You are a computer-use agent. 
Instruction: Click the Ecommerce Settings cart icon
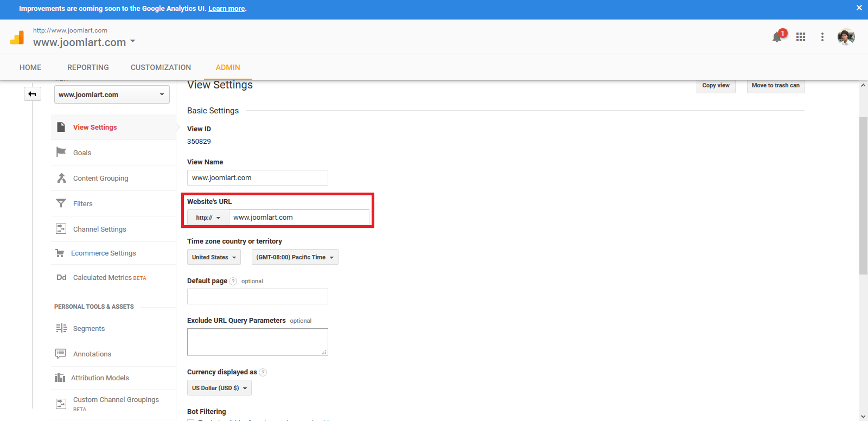(60, 253)
